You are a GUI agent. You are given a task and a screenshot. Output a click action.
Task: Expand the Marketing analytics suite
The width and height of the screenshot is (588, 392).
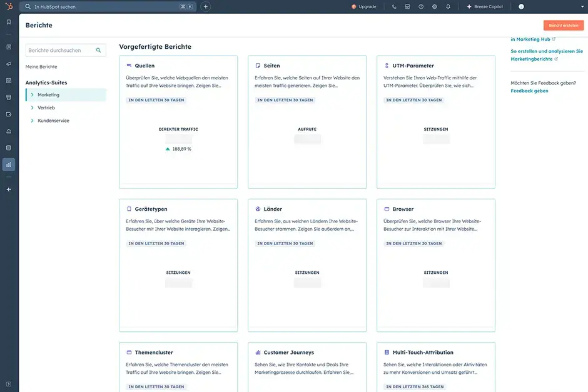32,95
